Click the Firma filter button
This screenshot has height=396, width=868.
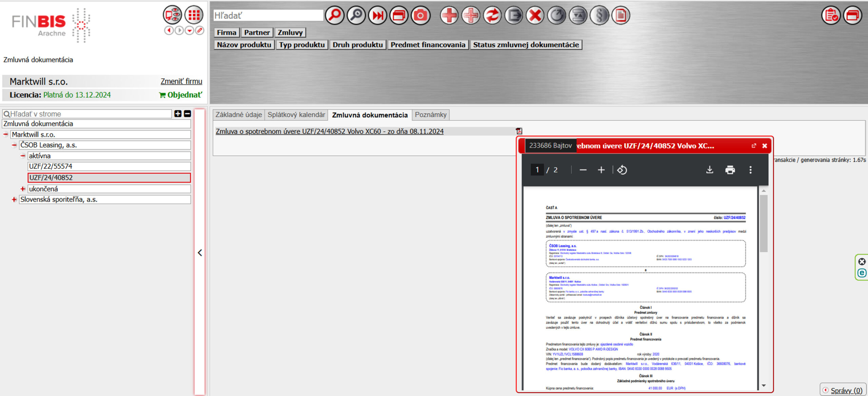coord(226,33)
